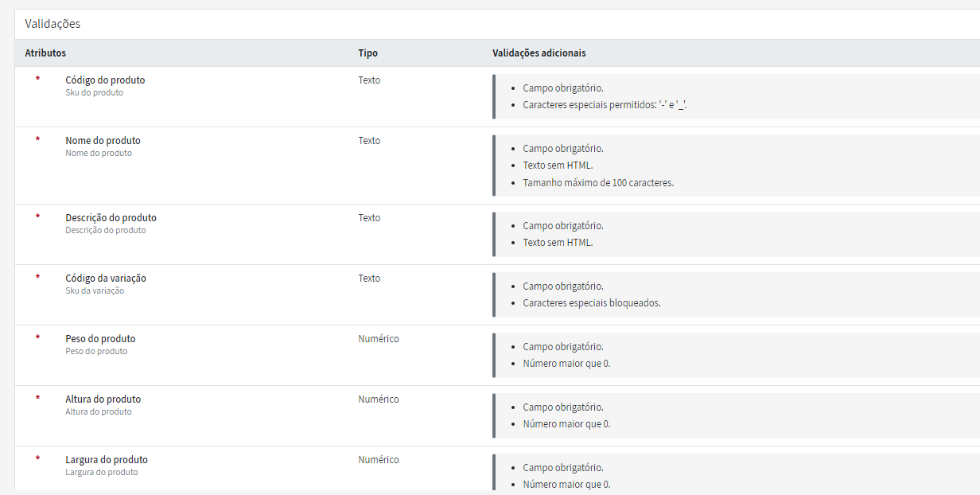Screen dimensions: 980x495
Task: Click the required asterisk beside Largura do produto
Action: (37, 459)
